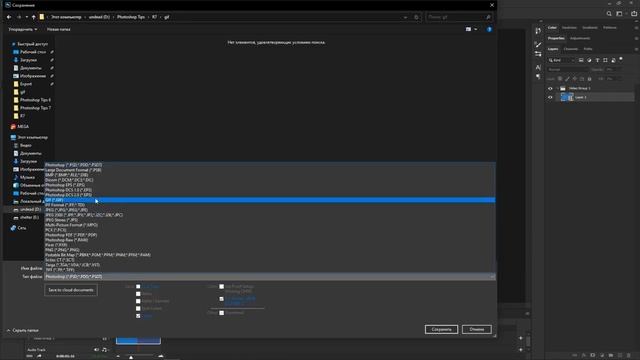Click Новая папка button

pyautogui.click(x=58, y=29)
